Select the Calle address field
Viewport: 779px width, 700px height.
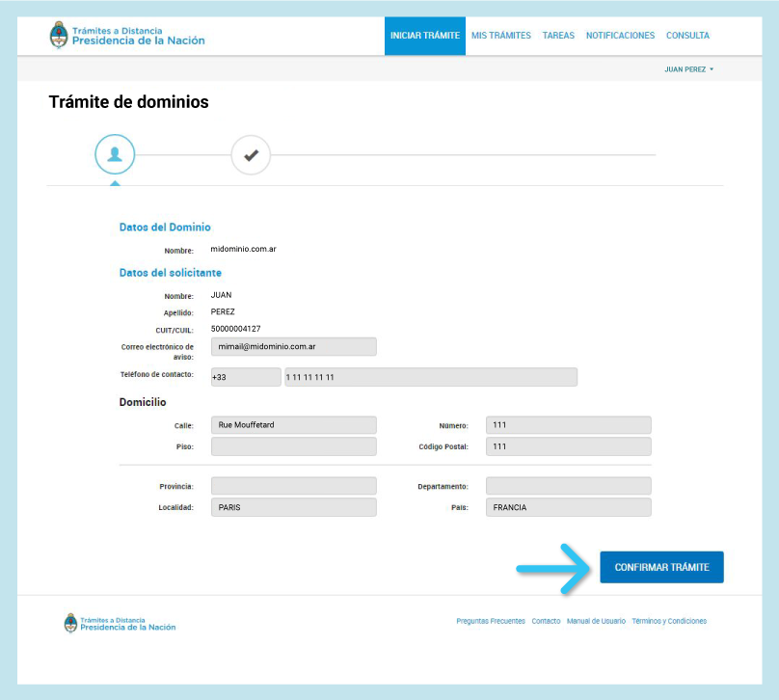click(293, 425)
